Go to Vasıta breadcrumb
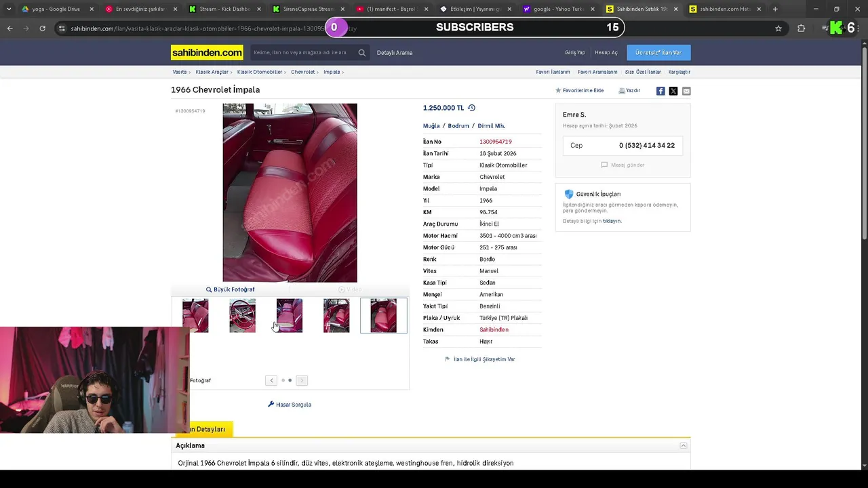This screenshot has width=868, height=488. (180, 72)
